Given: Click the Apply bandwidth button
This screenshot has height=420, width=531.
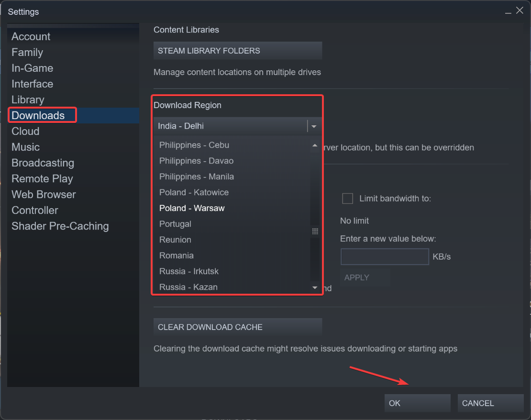Looking at the screenshot, I should (x=365, y=278).
